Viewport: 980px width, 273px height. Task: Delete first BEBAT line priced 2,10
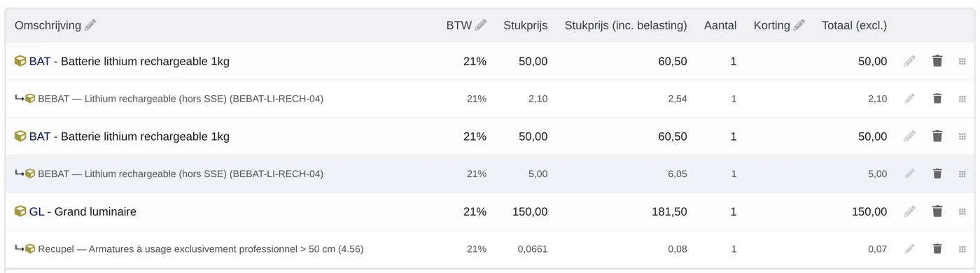tap(937, 99)
